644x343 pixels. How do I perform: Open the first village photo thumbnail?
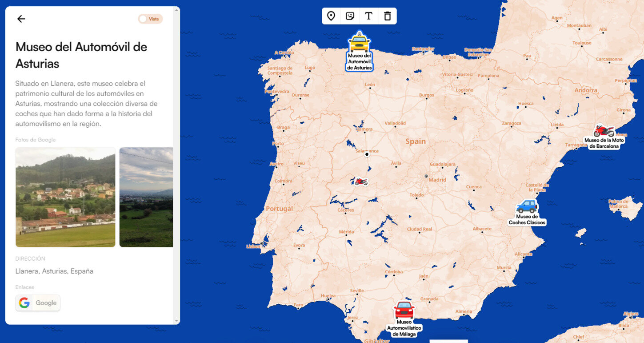click(x=65, y=197)
